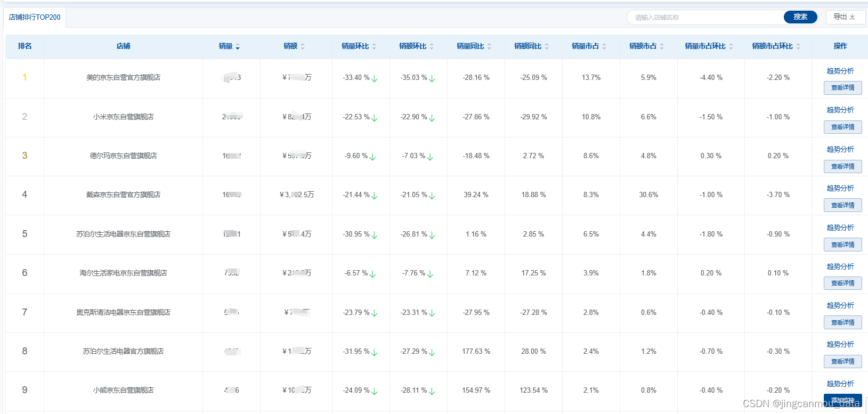Sort by 销量环比 column arrows
This screenshot has height=414, width=868.
[374, 46]
